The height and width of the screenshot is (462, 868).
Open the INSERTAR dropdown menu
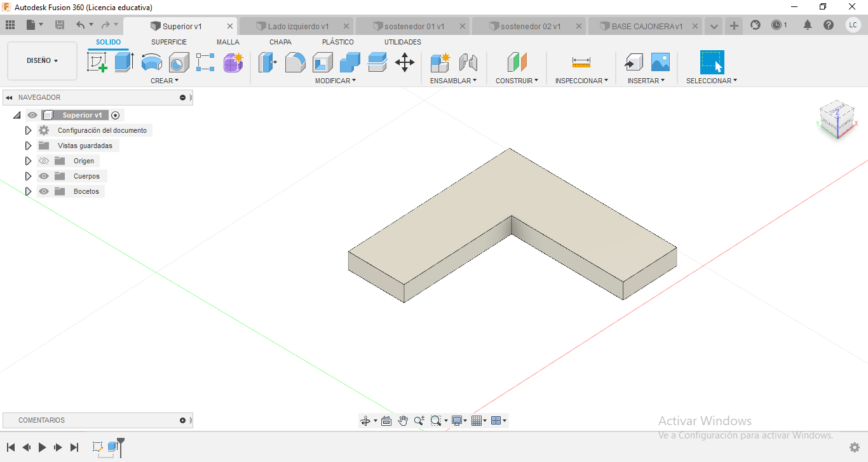646,81
